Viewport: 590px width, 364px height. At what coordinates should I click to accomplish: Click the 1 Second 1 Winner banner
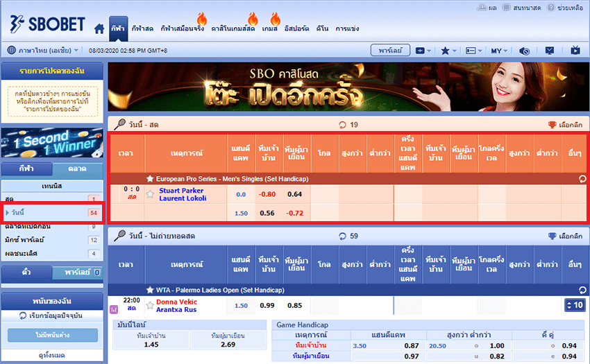click(x=52, y=143)
